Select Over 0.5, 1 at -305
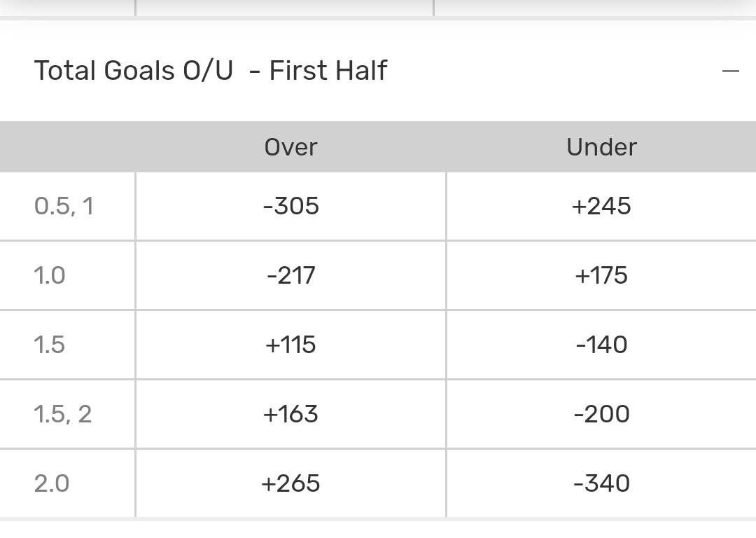The width and height of the screenshot is (756, 538). coord(290,206)
